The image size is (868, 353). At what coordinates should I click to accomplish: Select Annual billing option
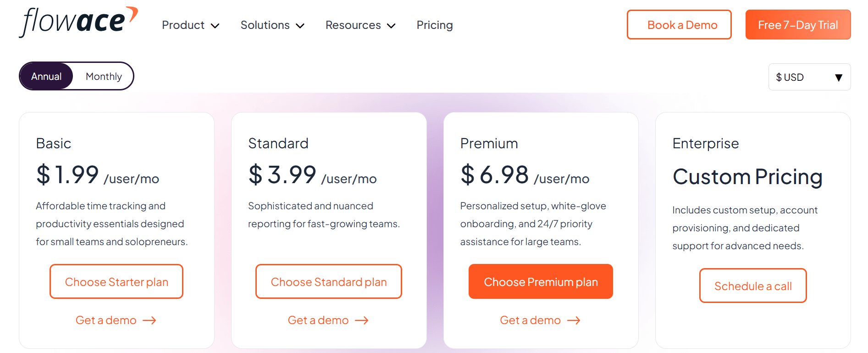[46, 77]
